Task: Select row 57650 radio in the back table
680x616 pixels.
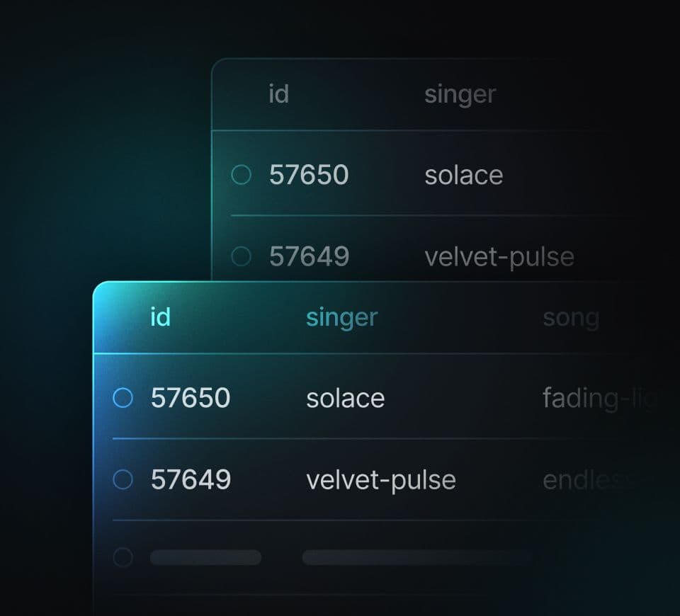Action: (x=242, y=175)
